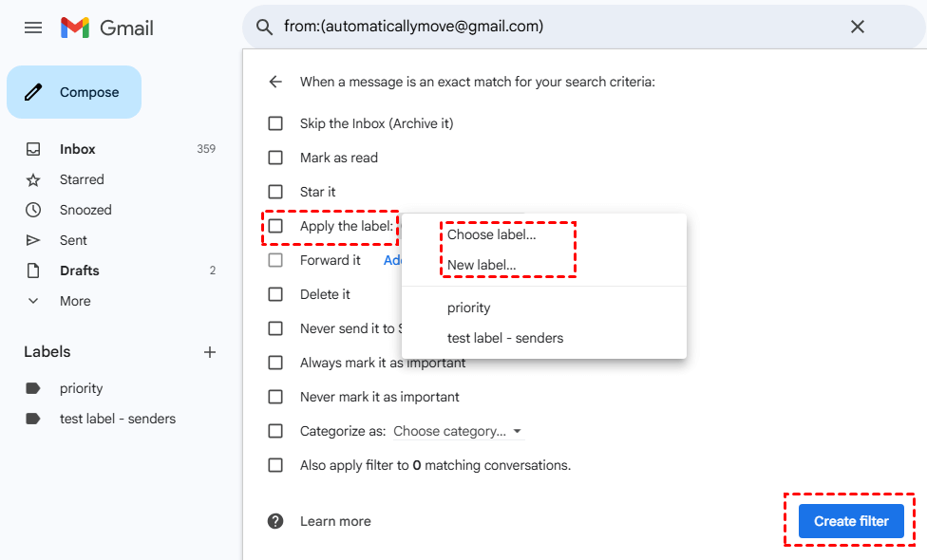This screenshot has height=560, width=927.
Task: Click the plus icon to create a label
Action: click(210, 352)
